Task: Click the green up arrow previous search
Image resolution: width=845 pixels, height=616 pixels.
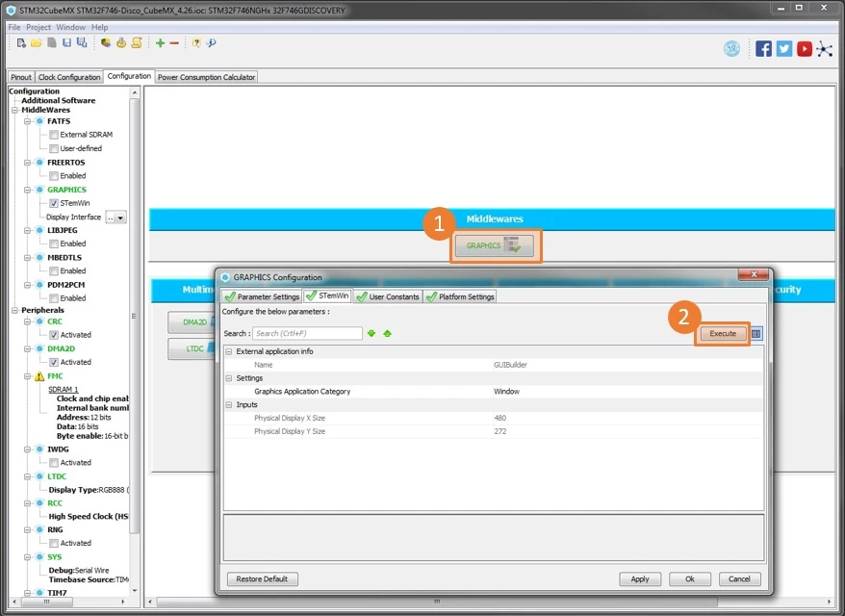Action: click(x=387, y=334)
